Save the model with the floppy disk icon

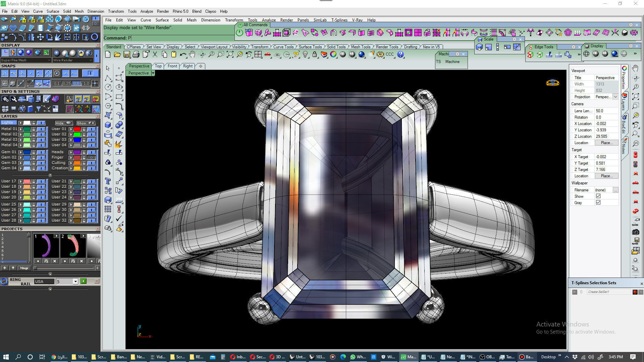pyautogui.click(x=126, y=54)
